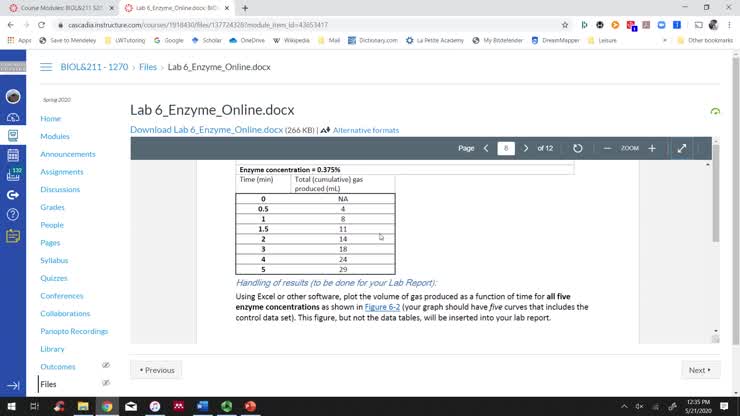The width and height of the screenshot is (740, 416).
Task: Rotate the document preview
Action: [x=577, y=148]
